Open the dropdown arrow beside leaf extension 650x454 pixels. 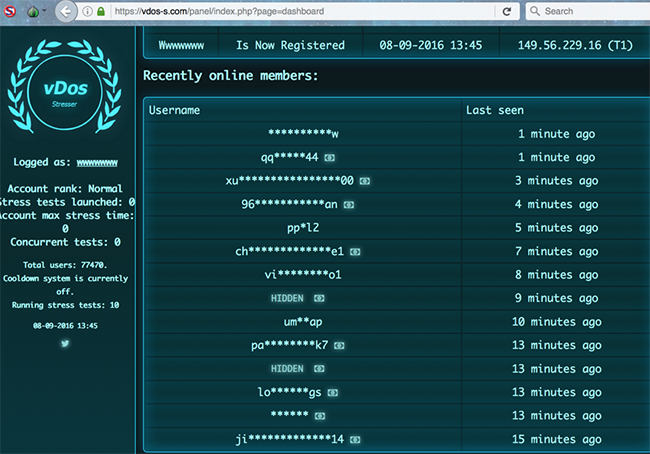click(44, 12)
